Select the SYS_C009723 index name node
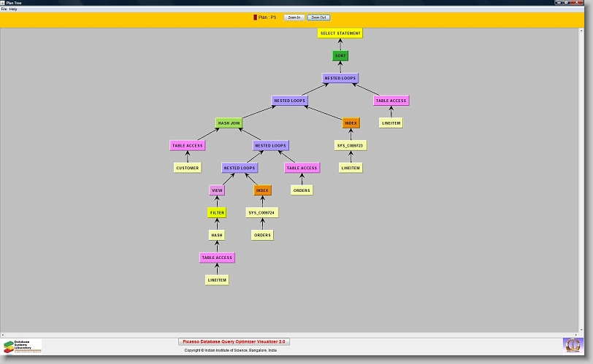593x364 pixels. [x=351, y=145]
